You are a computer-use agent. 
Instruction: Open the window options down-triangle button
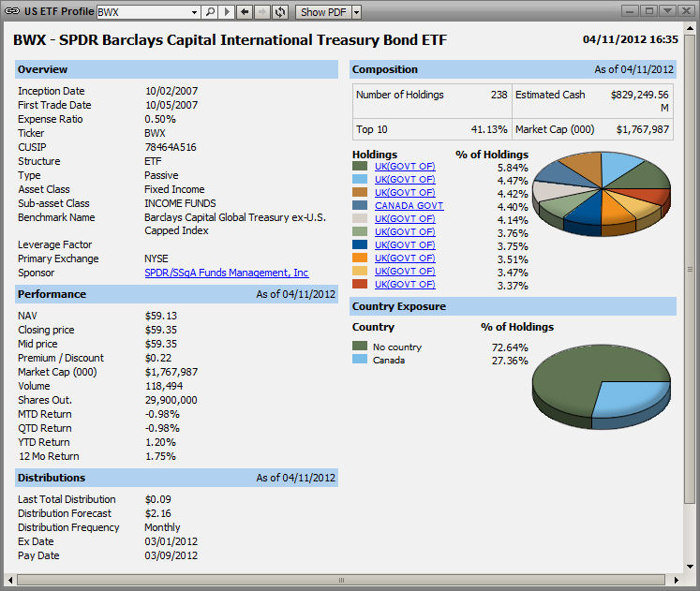(667, 10)
